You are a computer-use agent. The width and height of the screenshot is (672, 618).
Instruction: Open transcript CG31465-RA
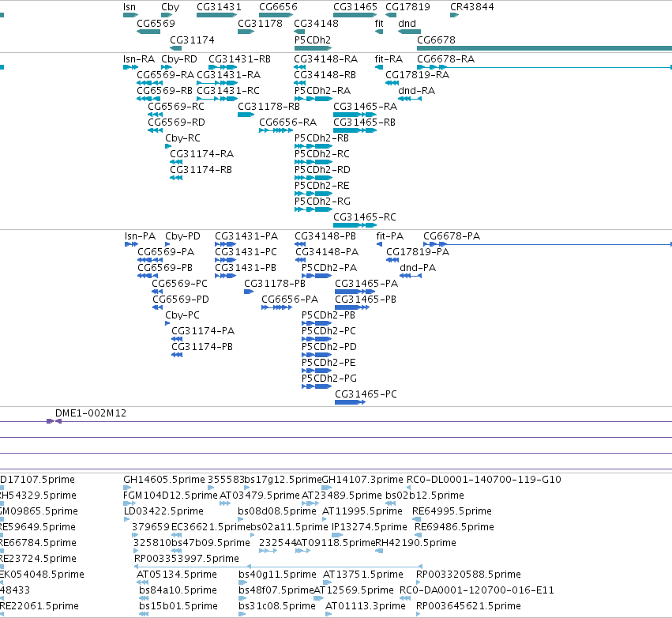tap(365, 107)
